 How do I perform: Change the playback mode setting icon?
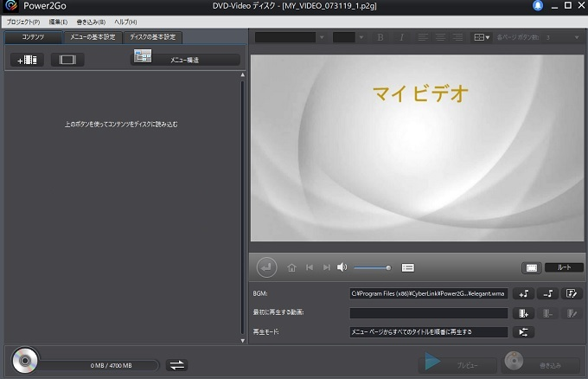point(522,331)
